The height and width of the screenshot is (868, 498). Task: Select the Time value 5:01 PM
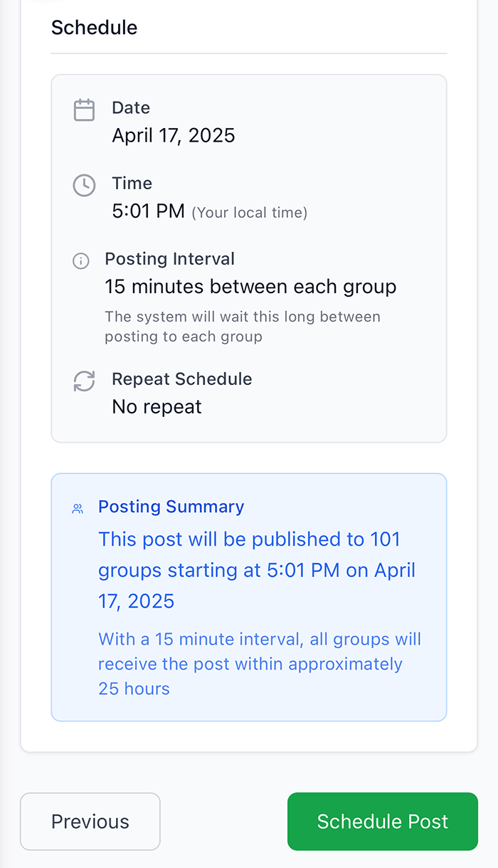150,211
